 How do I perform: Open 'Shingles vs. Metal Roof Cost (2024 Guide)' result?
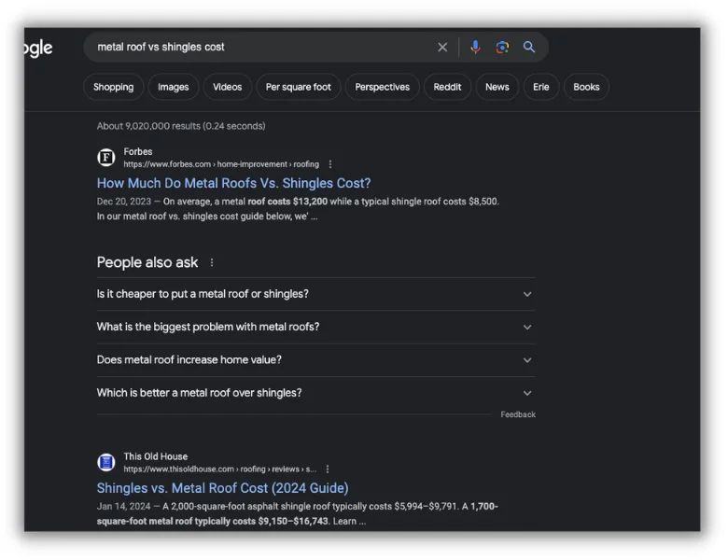pyautogui.click(x=222, y=488)
